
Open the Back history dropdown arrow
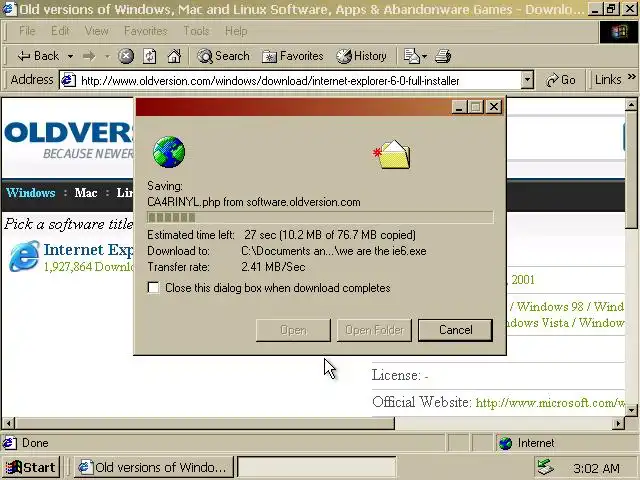pyautogui.click(x=70, y=56)
